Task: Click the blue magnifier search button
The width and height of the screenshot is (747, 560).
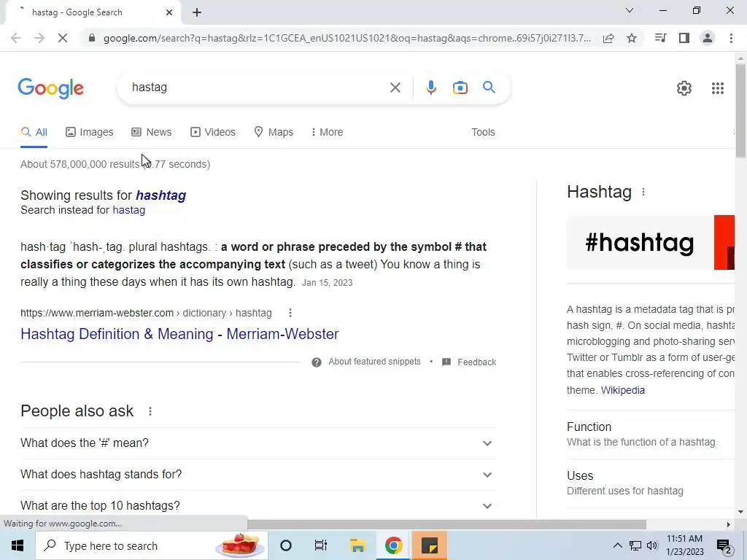Action: (x=489, y=87)
